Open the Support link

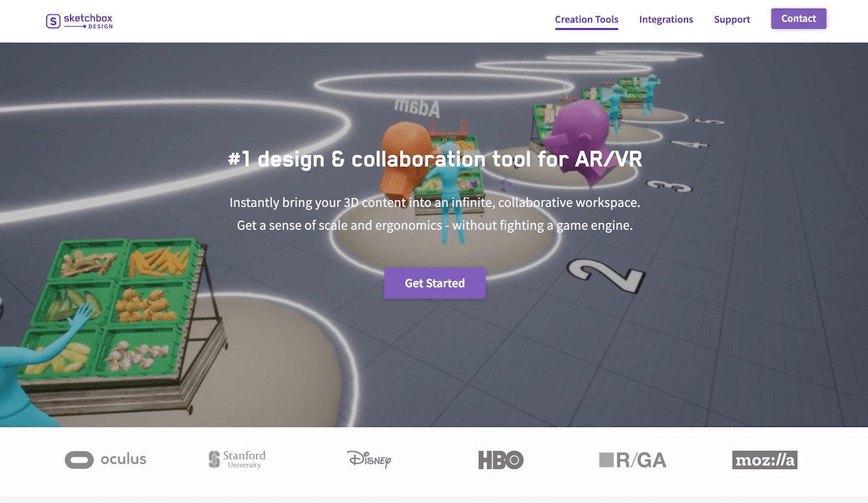pyautogui.click(x=732, y=20)
